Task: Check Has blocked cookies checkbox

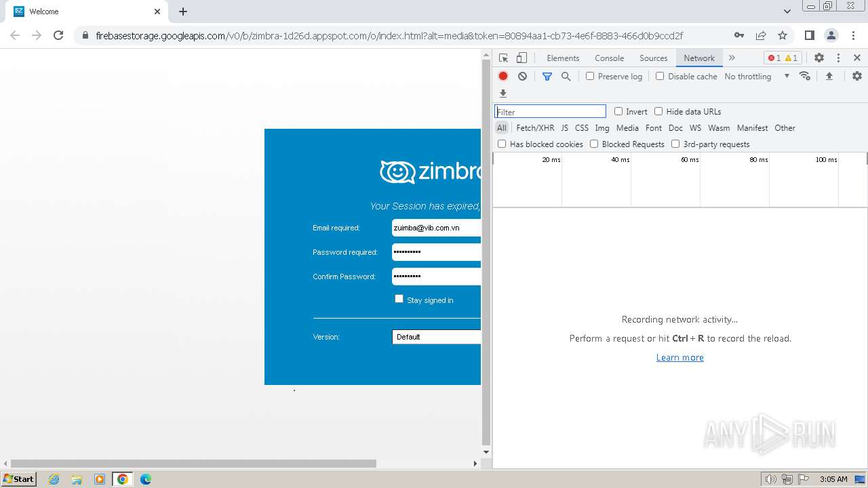Action: click(502, 144)
